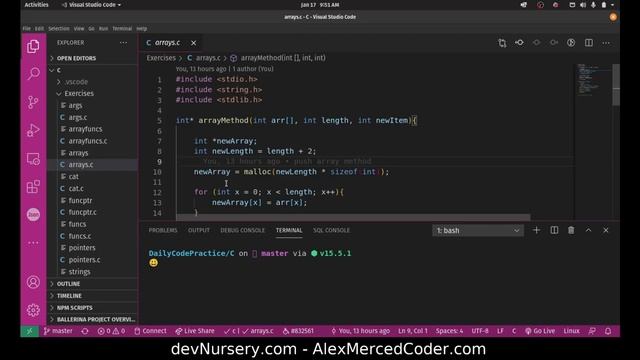The width and height of the screenshot is (640, 360).
Task: Click the code minimap
Action: coord(593,80)
